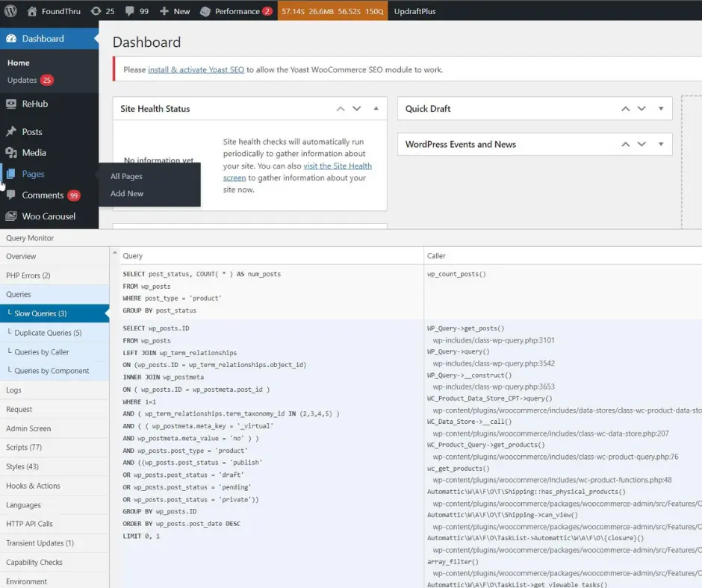Click the ReHub icon in sidebar
702x588 pixels.
point(11,104)
